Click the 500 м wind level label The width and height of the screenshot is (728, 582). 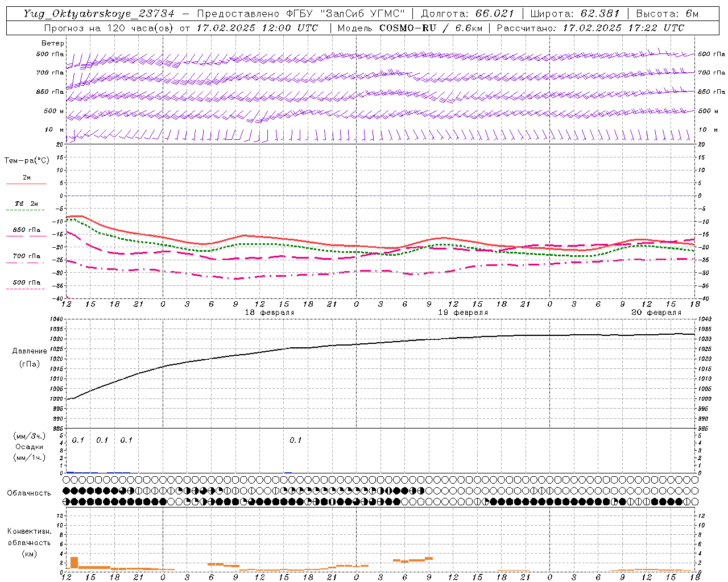pyautogui.click(x=54, y=111)
